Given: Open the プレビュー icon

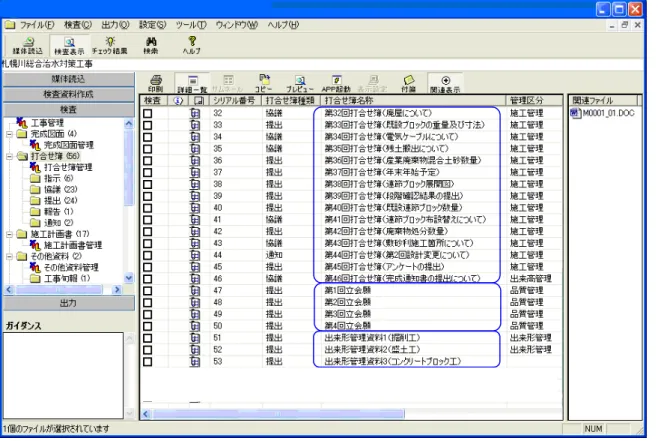Looking at the screenshot, I should coord(300,83).
